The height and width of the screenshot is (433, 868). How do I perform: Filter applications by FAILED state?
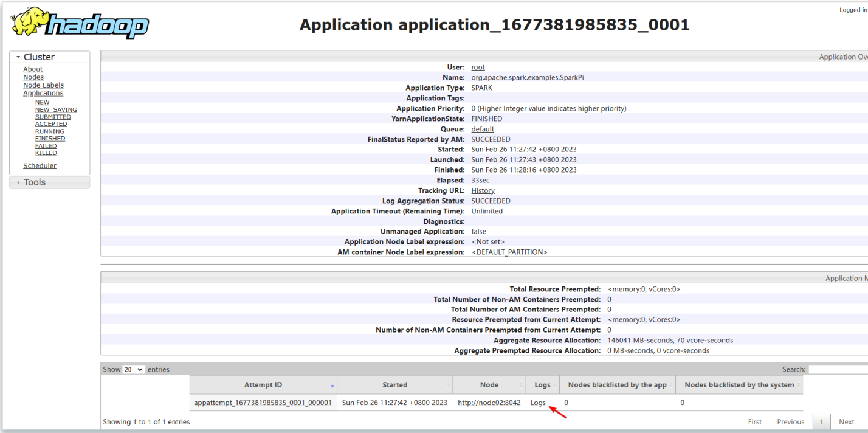(46, 146)
